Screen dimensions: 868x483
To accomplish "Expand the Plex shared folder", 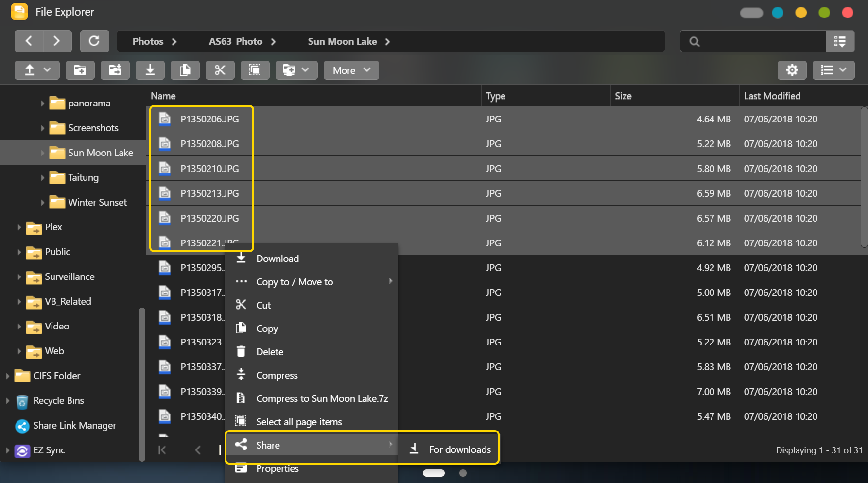I will 19,227.
